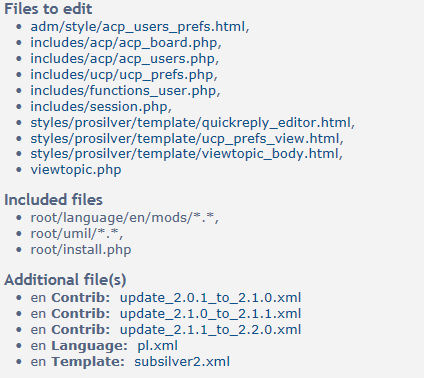Open subsilver2.xml template link
This screenshot has width=424, height=378.
[182, 362]
